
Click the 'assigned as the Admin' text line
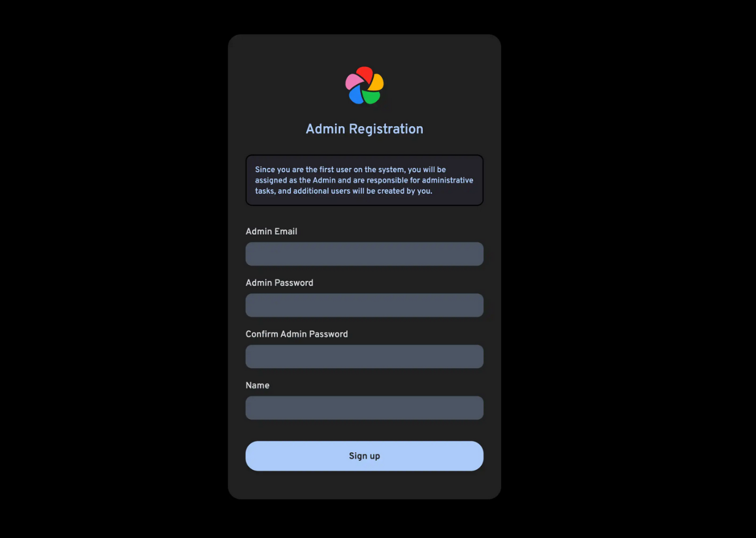coord(364,180)
